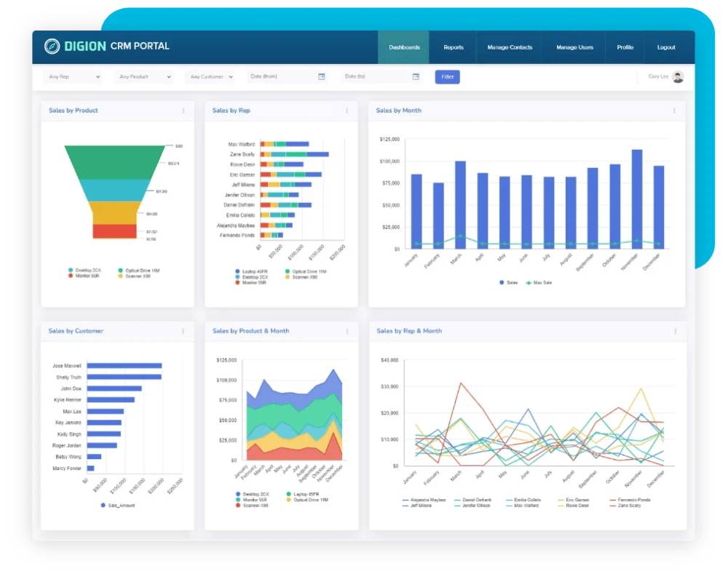This screenshot has width=728, height=582.
Task: Click the DIGION compass logo icon
Action: coord(52,46)
